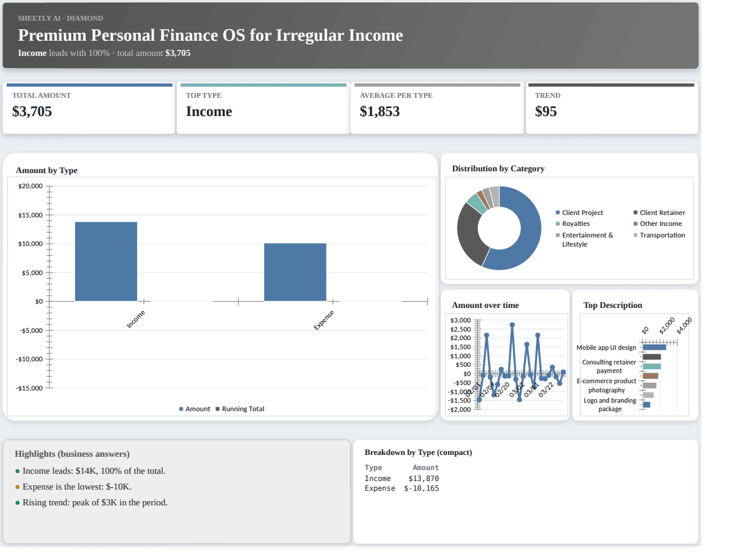Viewport: 745px width, 560px height.
Task: Click the E-commerce product photography label
Action: pyautogui.click(x=607, y=386)
